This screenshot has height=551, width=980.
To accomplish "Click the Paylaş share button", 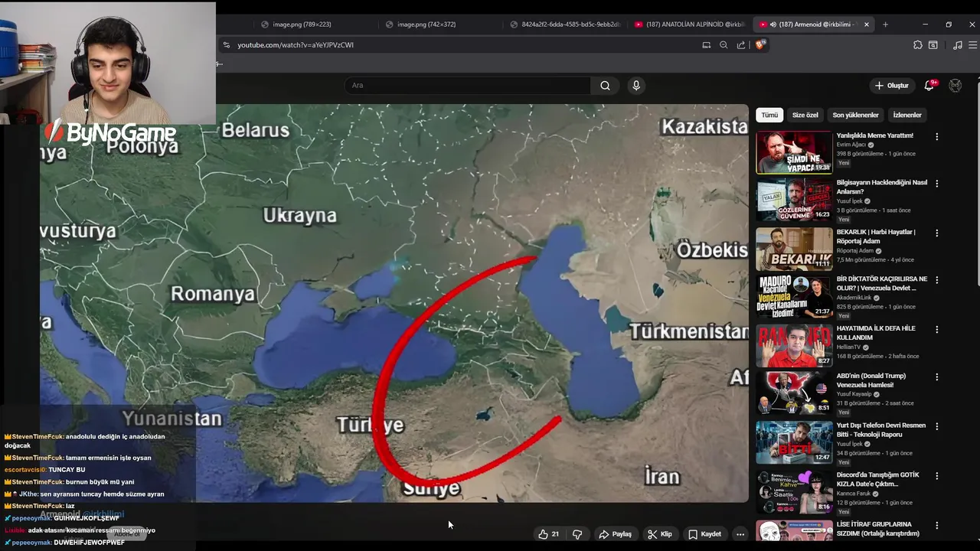I will [616, 534].
